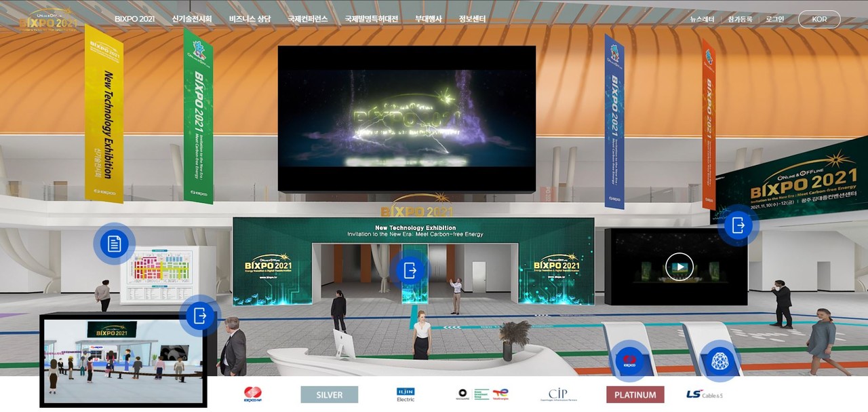Click the KEPCO logo kiosk icon
Viewport: 868px width, 412px height.
pyautogui.click(x=629, y=360)
